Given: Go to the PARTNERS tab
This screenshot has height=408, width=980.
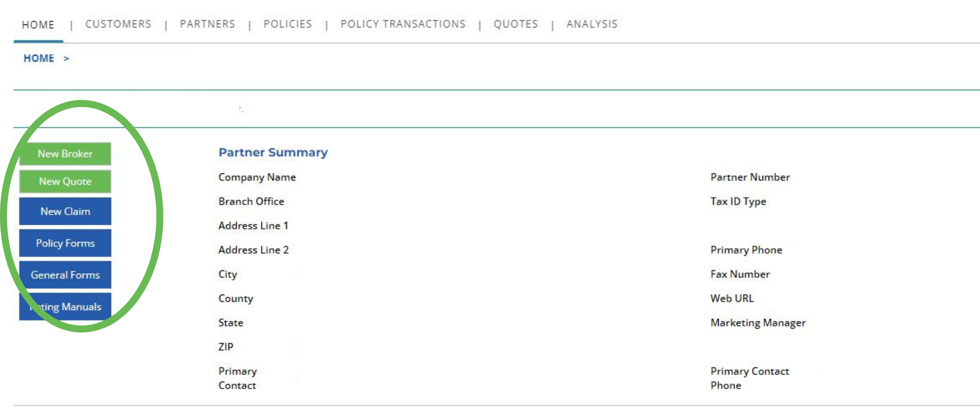Looking at the screenshot, I should (207, 24).
